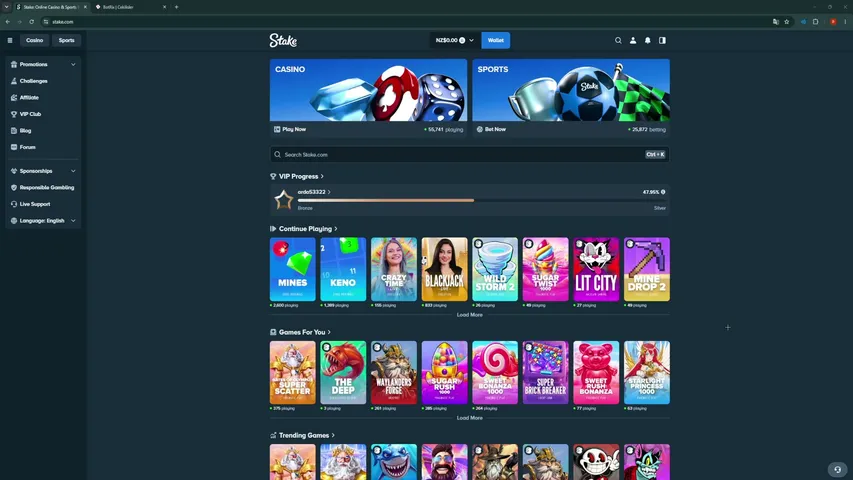Open the Language: English dropdown

click(x=43, y=220)
